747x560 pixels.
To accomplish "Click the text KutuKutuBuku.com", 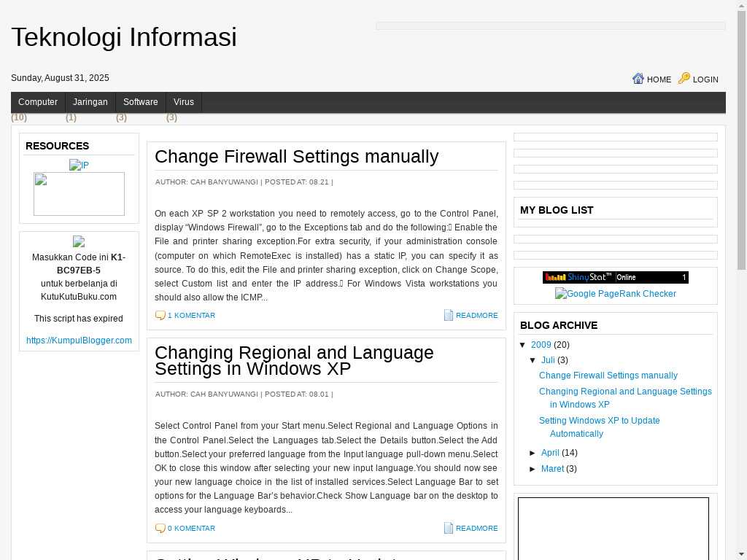I will coord(79,297).
